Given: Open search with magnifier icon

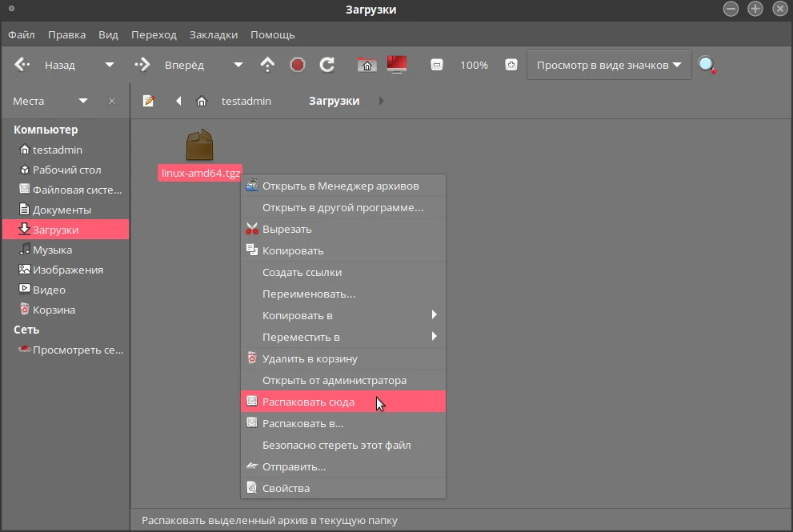Looking at the screenshot, I should (x=707, y=65).
